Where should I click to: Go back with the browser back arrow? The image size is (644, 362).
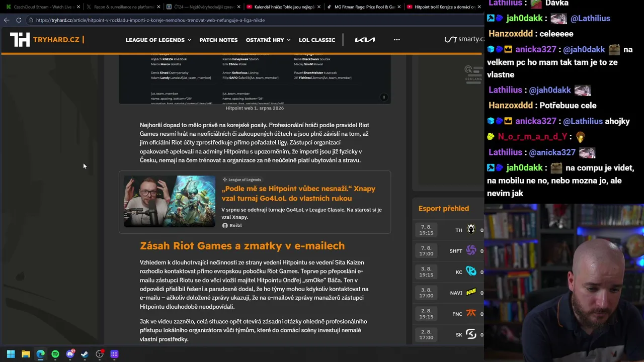click(x=7, y=20)
